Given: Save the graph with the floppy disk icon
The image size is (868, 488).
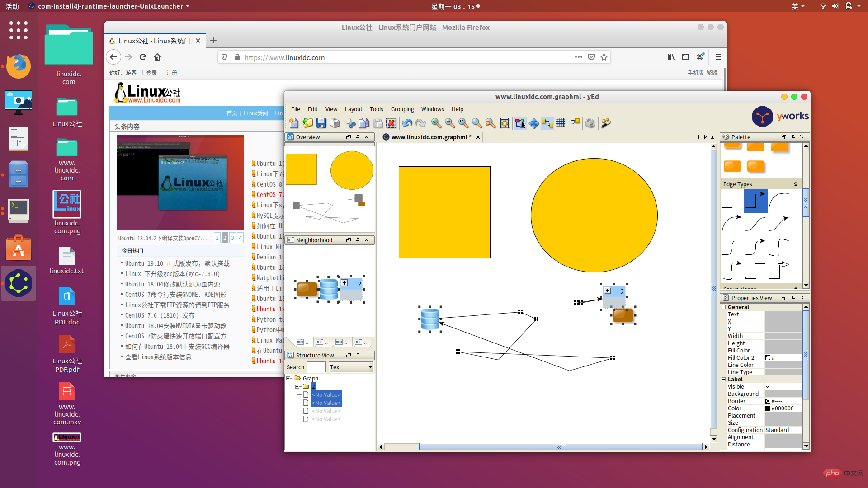Looking at the screenshot, I should point(321,123).
